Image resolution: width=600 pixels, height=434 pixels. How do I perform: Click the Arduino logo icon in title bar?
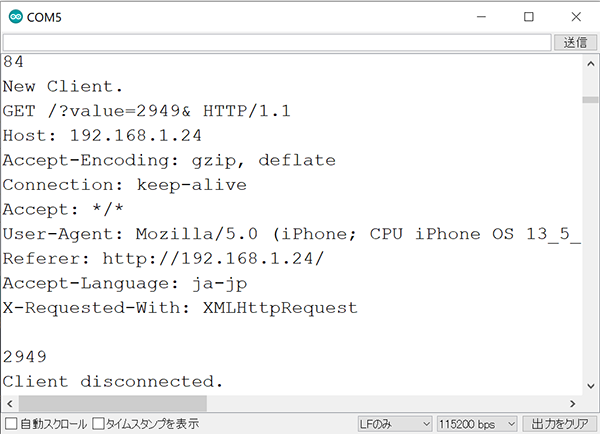point(16,17)
